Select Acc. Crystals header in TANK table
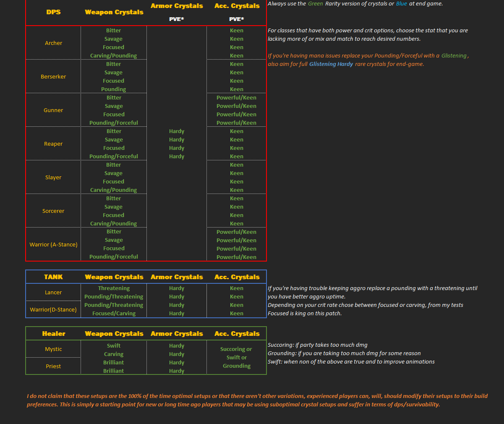Screen dimensions: 504x424 pyautogui.click(x=237, y=277)
